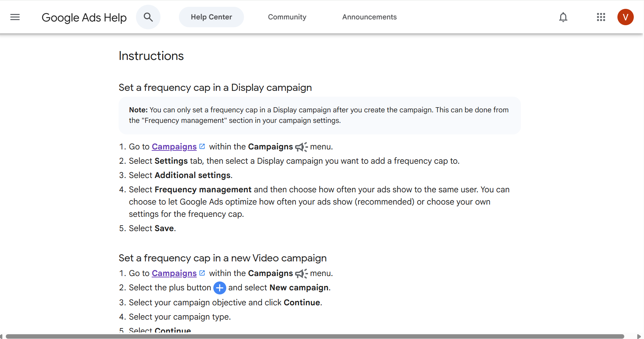Click the scroll left arrow

2,336
